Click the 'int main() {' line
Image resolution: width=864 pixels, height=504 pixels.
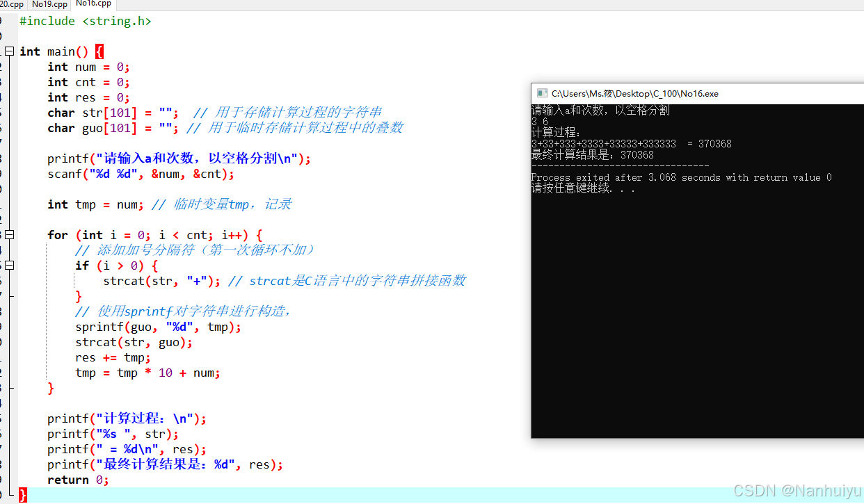pos(61,51)
